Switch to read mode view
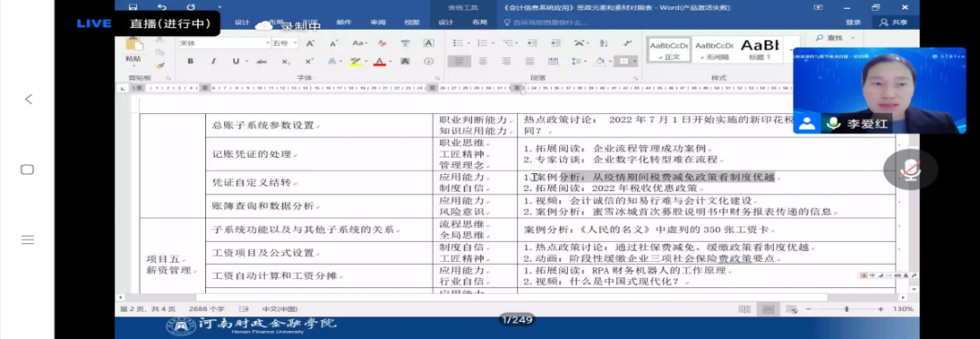Image resolution: width=980 pixels, height=339 pixels. point(744,309)
